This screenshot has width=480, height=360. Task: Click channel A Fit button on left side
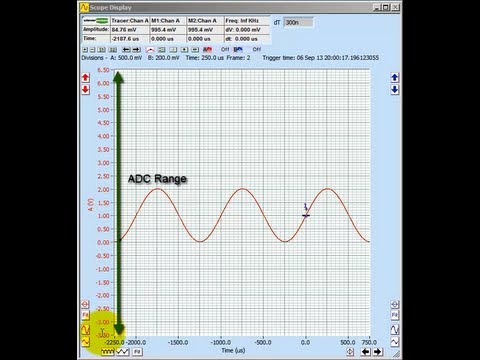click(85, 315)
